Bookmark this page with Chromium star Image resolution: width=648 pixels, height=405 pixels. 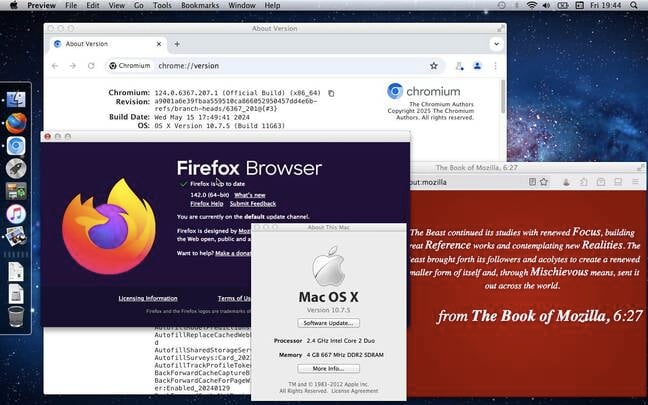click(x=434, y=66)
